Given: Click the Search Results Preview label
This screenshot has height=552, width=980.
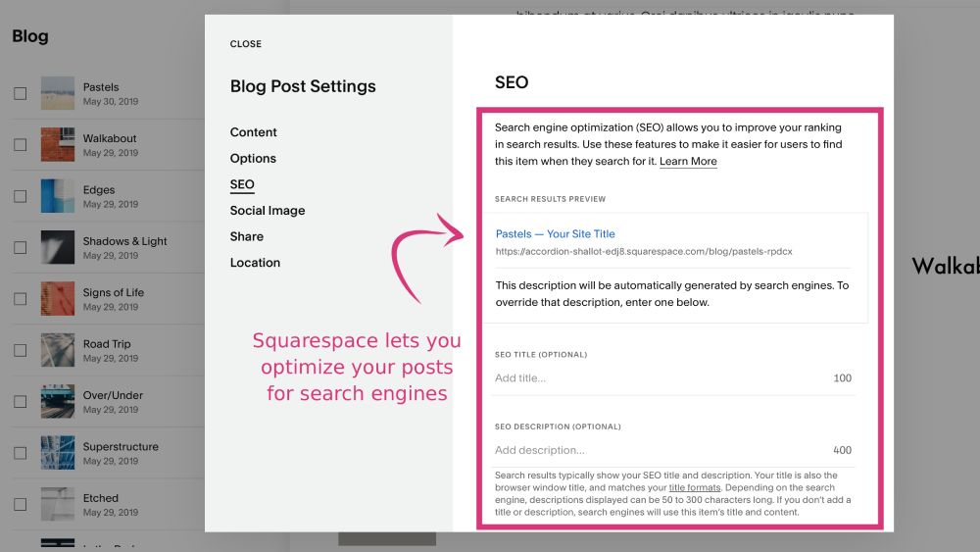Looking at the screenshot, I should pyautogui.click(x=550, y=199).
